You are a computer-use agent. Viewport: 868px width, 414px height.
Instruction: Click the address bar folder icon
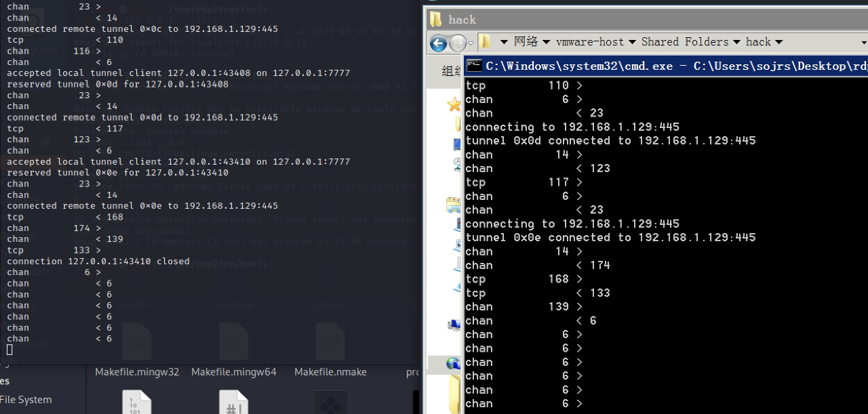[x=485, y=43]
